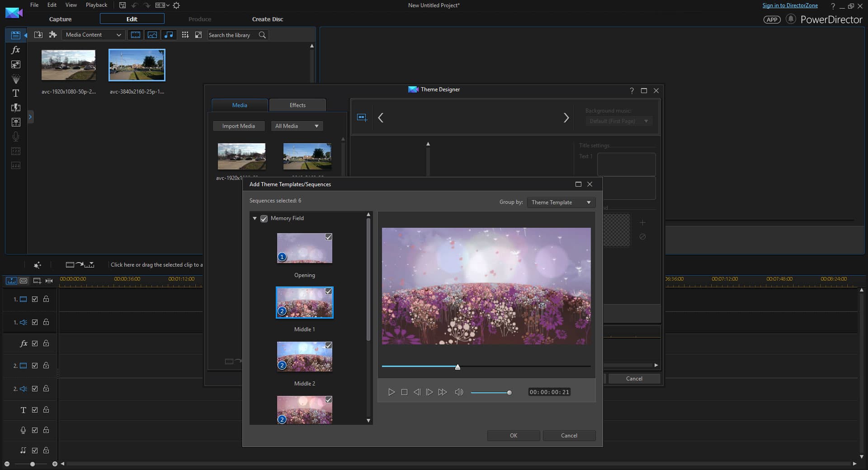Open the Effect Room fx icon
Image resolution: width=868 pixels, height=470 pixels.
tap(16, 50)
